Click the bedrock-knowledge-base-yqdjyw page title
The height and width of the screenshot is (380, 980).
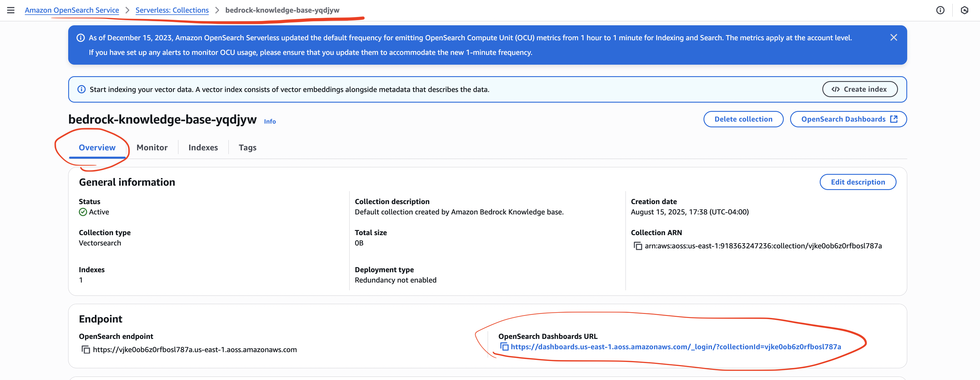pyautogui.click(x=163, y=119)
